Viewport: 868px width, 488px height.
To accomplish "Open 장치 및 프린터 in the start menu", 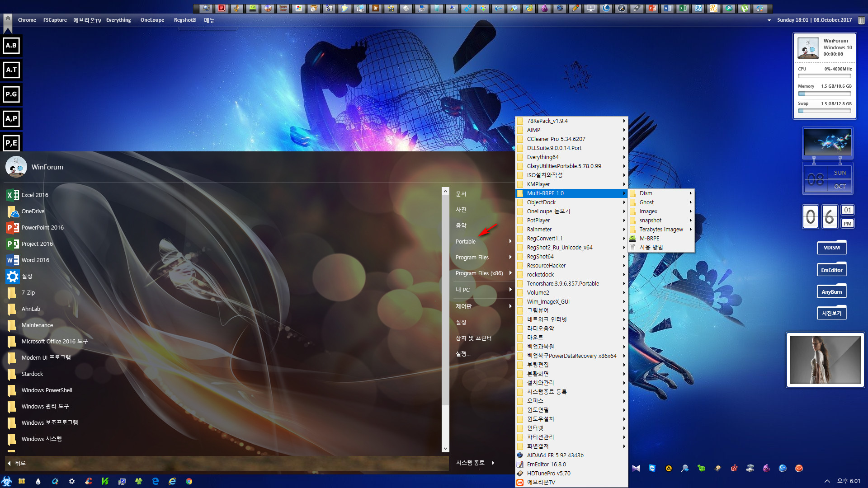I will click(473, 338).
